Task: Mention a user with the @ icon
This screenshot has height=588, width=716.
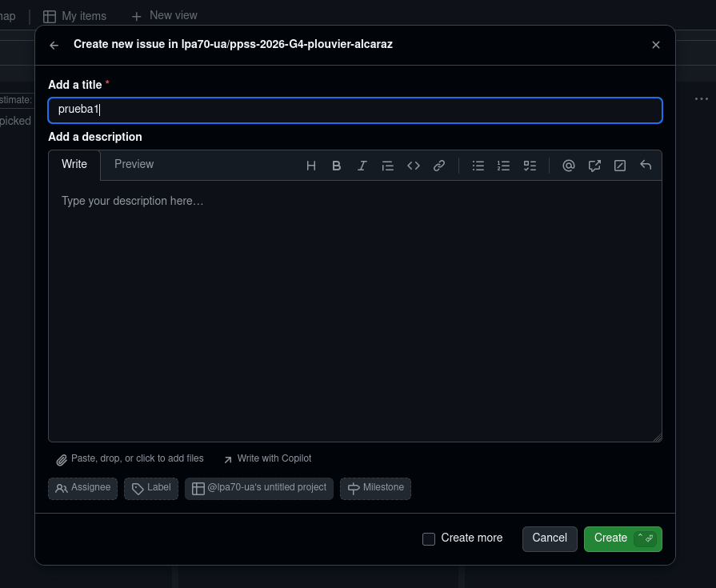Action: (x=569, y=166)
